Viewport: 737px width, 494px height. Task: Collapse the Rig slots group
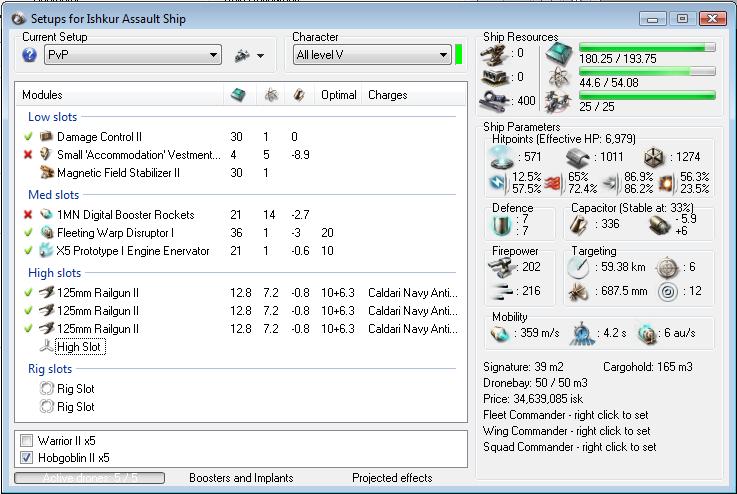[x=50, y=369]
